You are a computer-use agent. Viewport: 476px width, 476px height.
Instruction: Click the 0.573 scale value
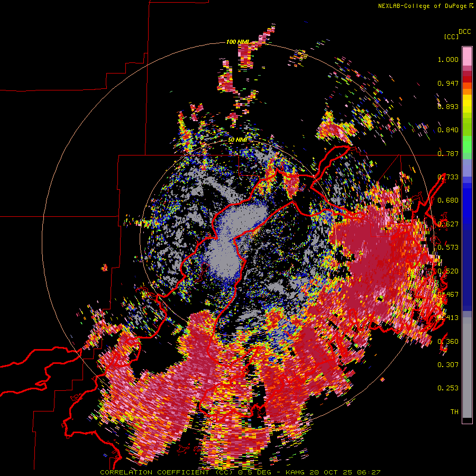coord(448,247)
